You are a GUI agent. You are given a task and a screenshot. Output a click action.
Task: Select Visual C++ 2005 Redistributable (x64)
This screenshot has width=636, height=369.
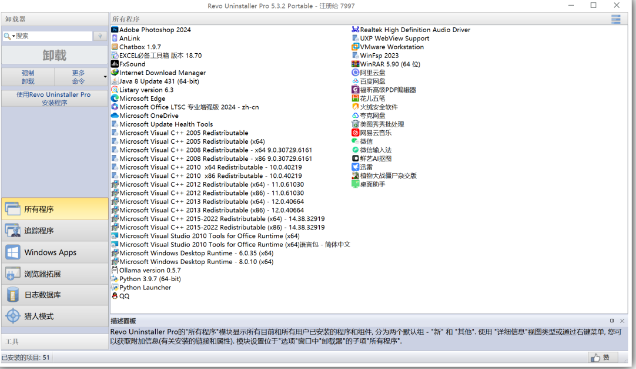[x=188, y=142]
